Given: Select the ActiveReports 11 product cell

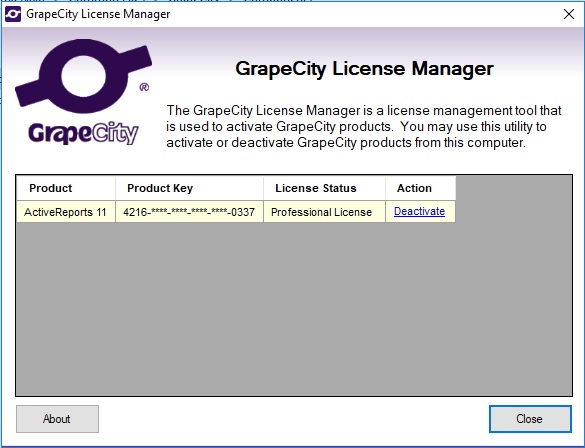Looking at the screenshot, I should tap(66, 212).
